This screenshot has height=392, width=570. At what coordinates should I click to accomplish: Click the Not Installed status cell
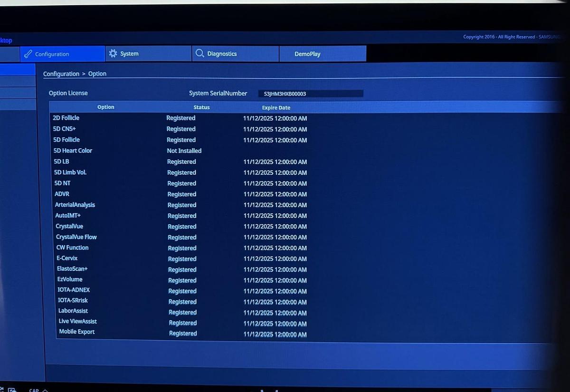coord(184,151)
